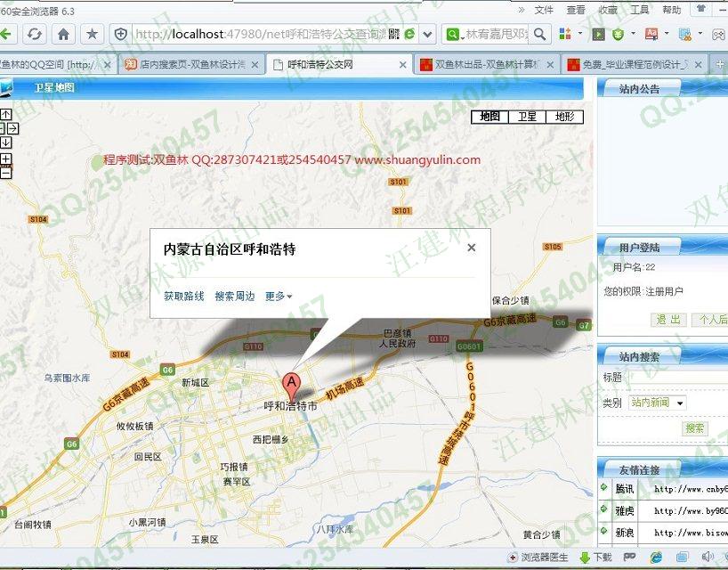Click the 获取路线 link

(x=184, y=297)
